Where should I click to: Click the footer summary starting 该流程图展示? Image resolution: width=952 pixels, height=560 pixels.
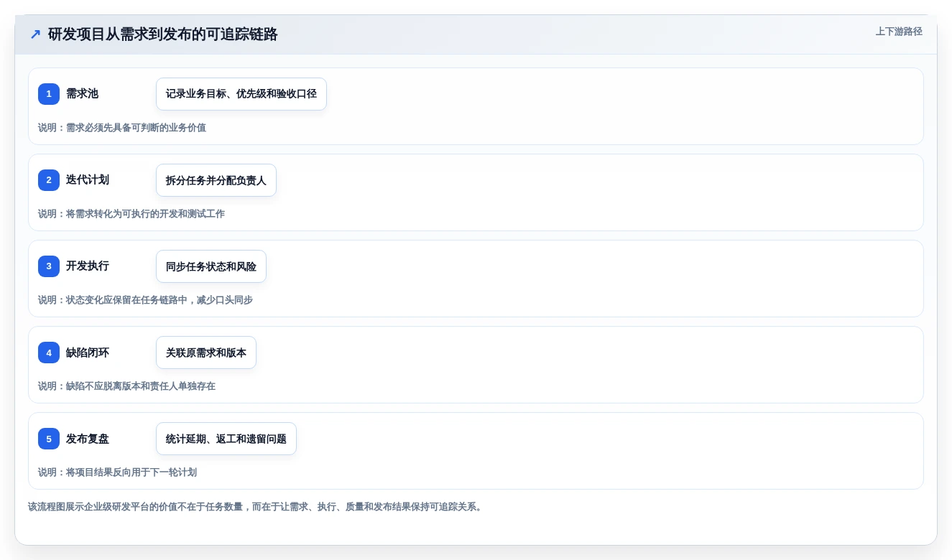click(x=257, y=507)
